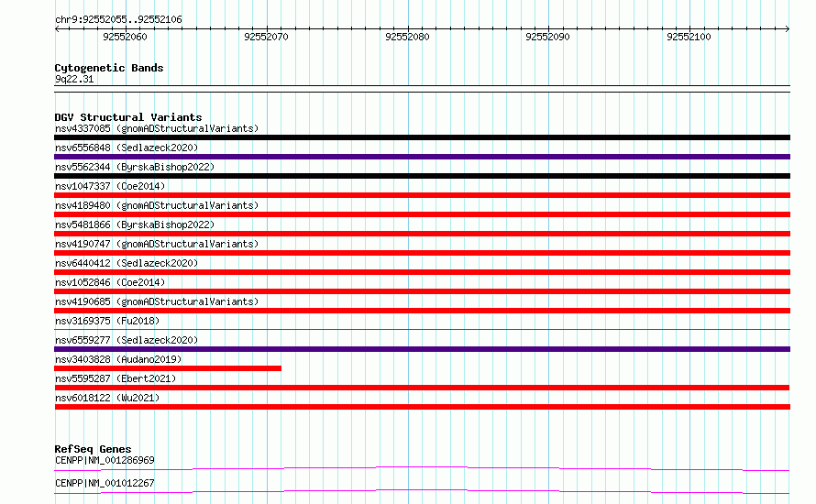Select the purple bar under nsv6556848
The width and height of the screenshot is (816, 504).
(x=422, y=157)
